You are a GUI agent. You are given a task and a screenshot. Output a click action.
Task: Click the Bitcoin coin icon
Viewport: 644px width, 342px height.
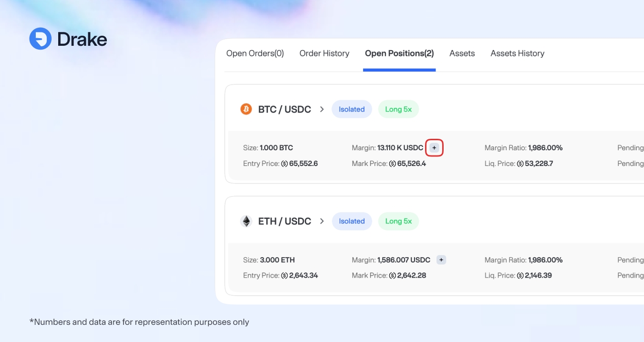[x=246, y=109]
